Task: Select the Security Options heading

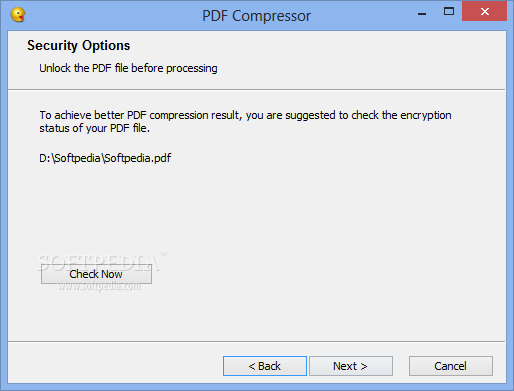Action: pyautogui.click(x=79, y=46)
